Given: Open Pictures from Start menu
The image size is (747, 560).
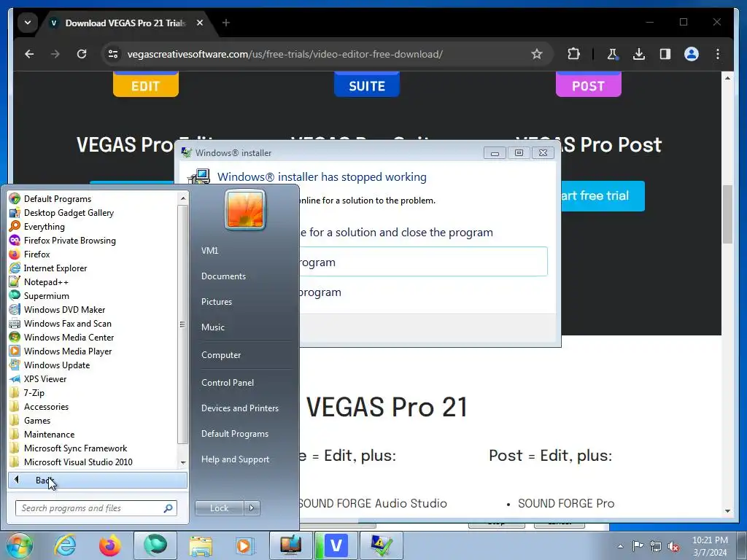Looking at the screenshot, I should tap(217, 302).
